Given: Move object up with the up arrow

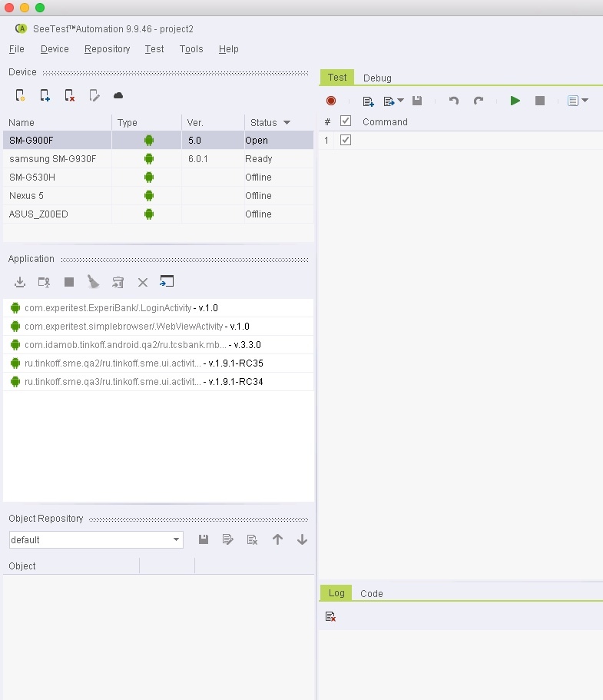Looking at the screenshot, I should pyautogui.click(x=277, y=539).
